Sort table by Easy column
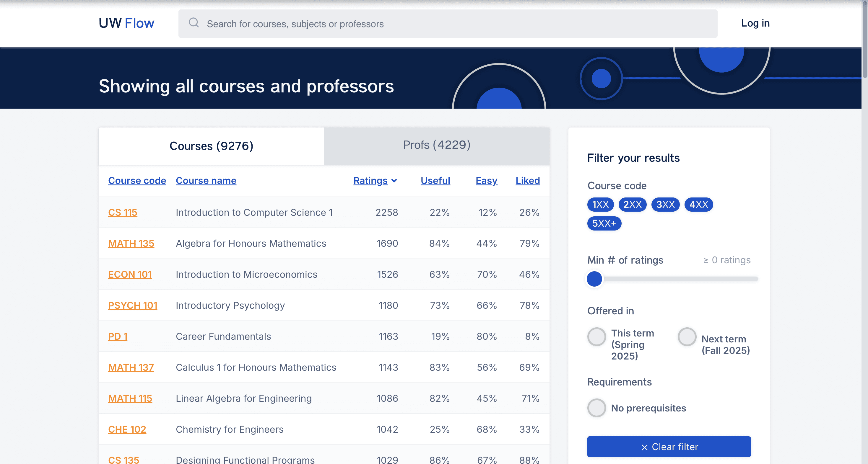This screenshot has width=868, height=464. (486, 180)
